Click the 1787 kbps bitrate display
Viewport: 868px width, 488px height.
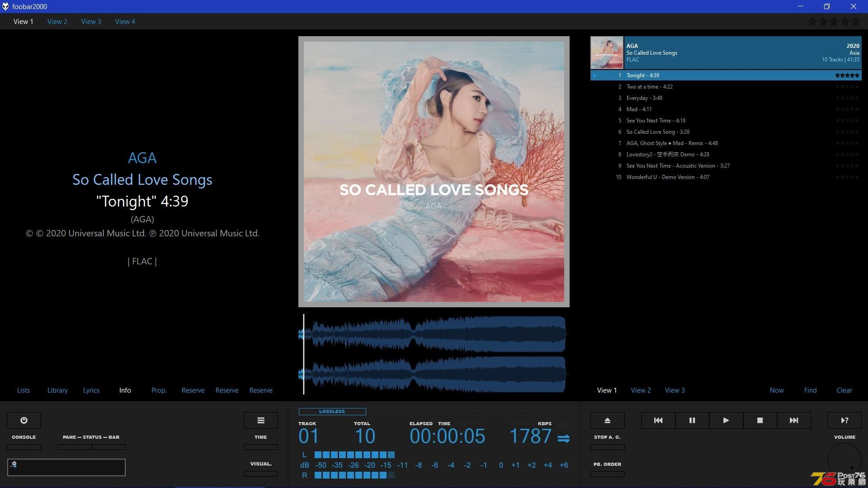pos(530,436)
